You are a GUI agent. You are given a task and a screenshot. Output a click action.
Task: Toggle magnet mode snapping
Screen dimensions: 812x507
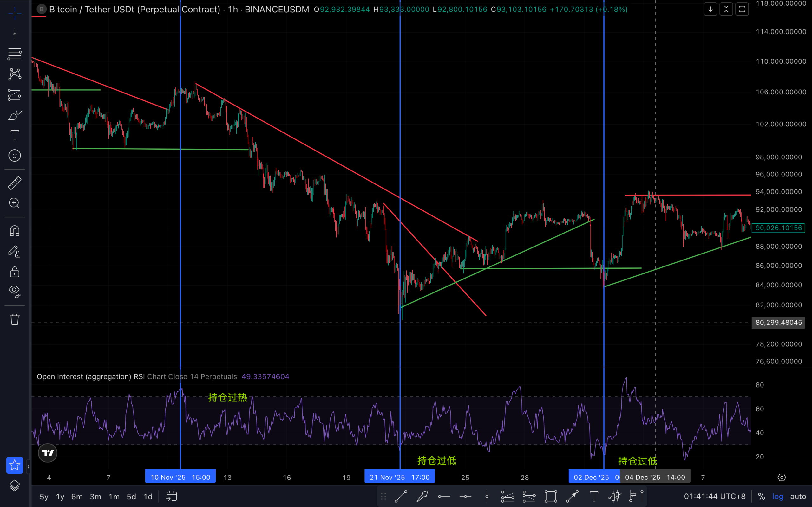tap(14, 231)
